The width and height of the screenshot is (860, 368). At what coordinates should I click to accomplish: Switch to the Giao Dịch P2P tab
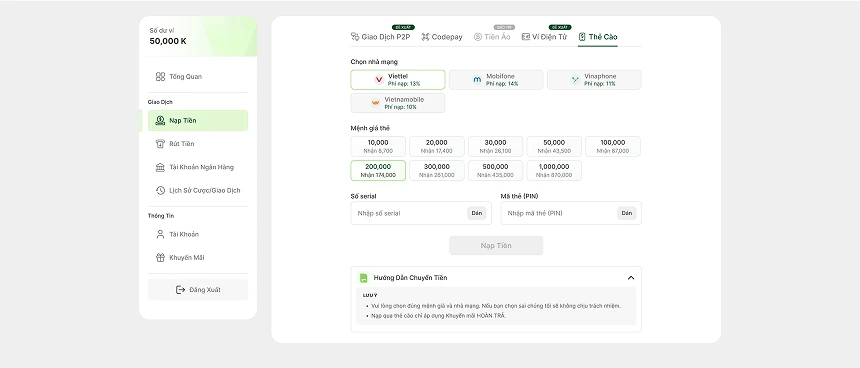click(380, 37)
